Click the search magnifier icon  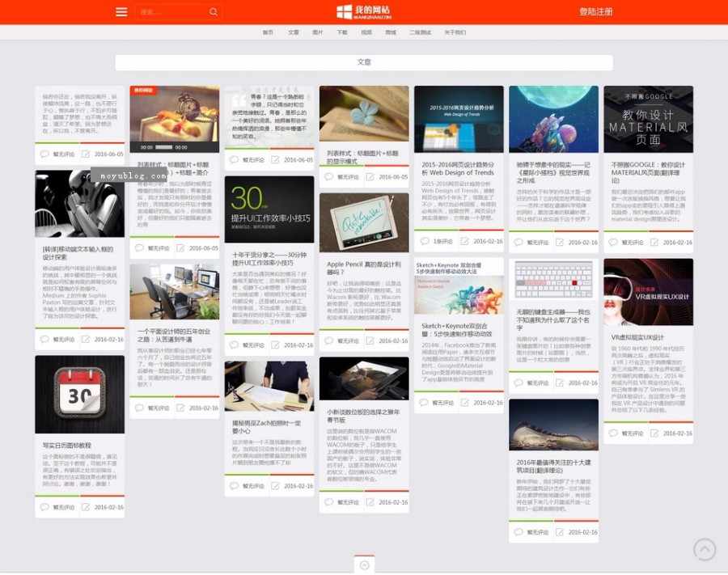(x=213, y=11)
